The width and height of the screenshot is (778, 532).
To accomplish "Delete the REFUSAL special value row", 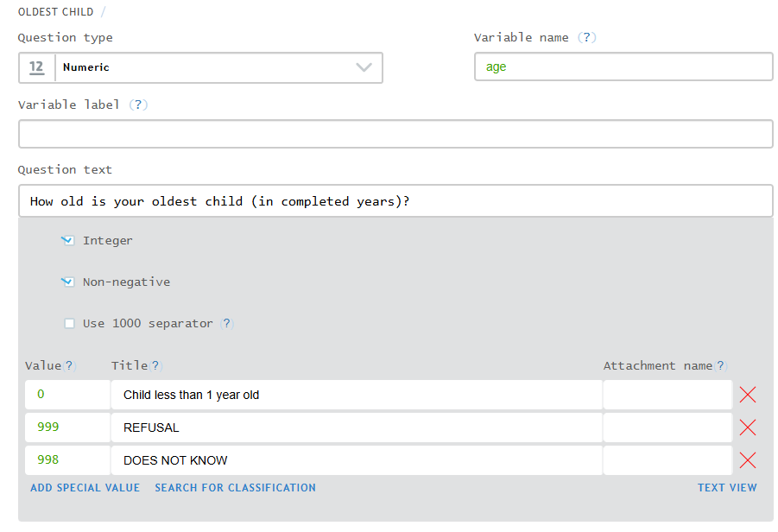I will 748,427.
